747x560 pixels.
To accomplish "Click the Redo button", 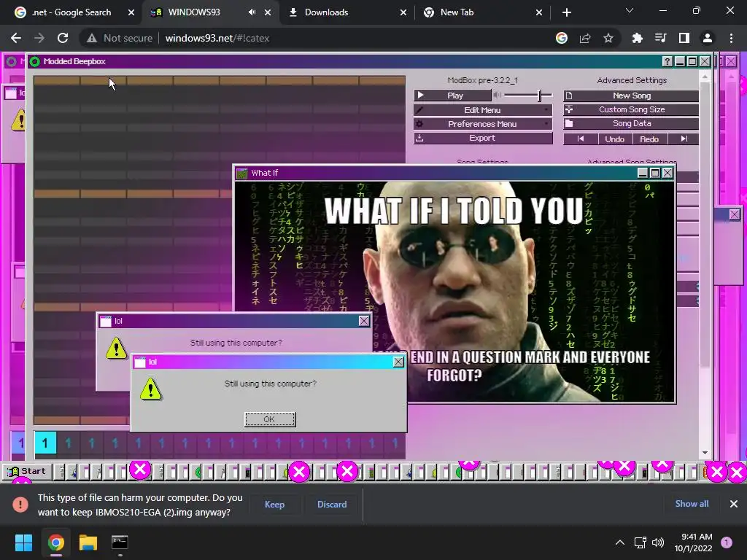I will [x=649, y=139].
